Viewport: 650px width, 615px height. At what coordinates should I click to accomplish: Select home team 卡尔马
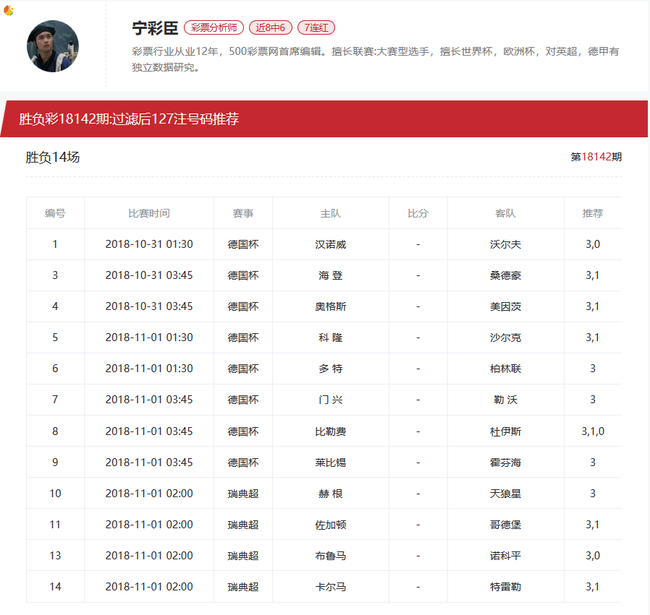point(330,587)
